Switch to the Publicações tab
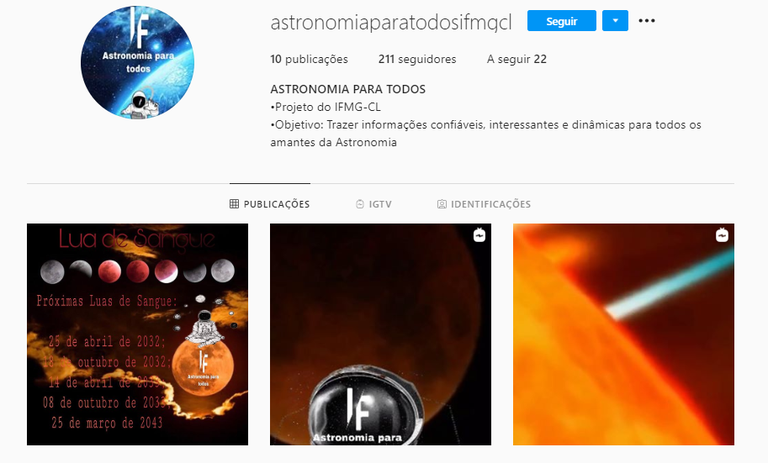 click(x=270, y=204)
